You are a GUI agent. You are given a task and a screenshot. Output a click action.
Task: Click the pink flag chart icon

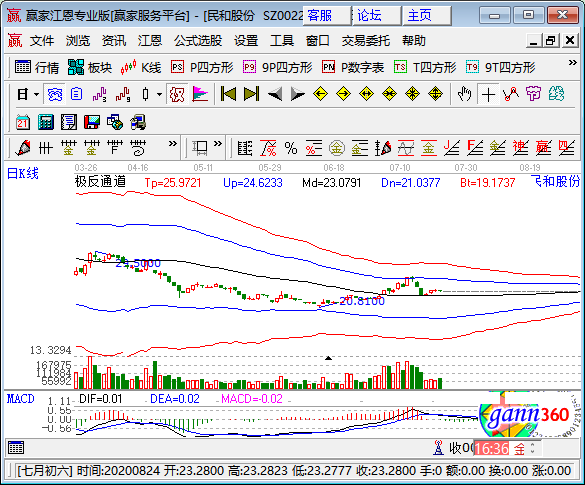pyautogui.click(x=200, y=94)
